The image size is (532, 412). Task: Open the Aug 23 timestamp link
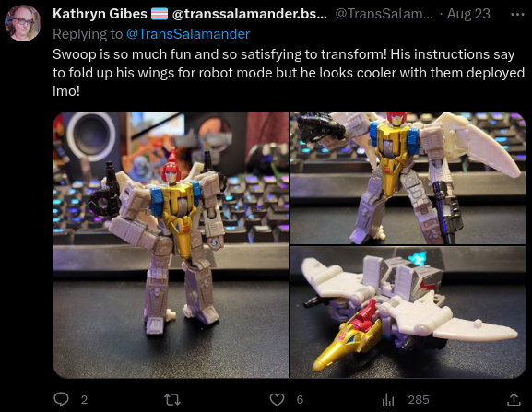468,14
